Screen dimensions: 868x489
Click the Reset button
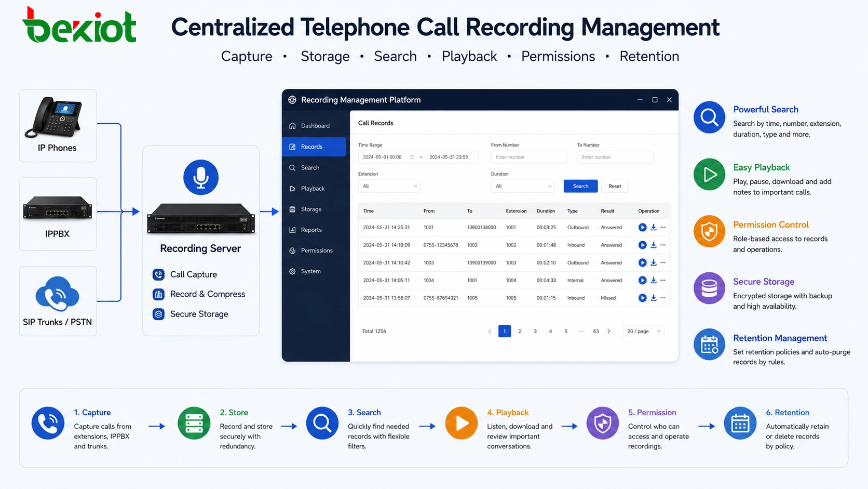point(615,186)
